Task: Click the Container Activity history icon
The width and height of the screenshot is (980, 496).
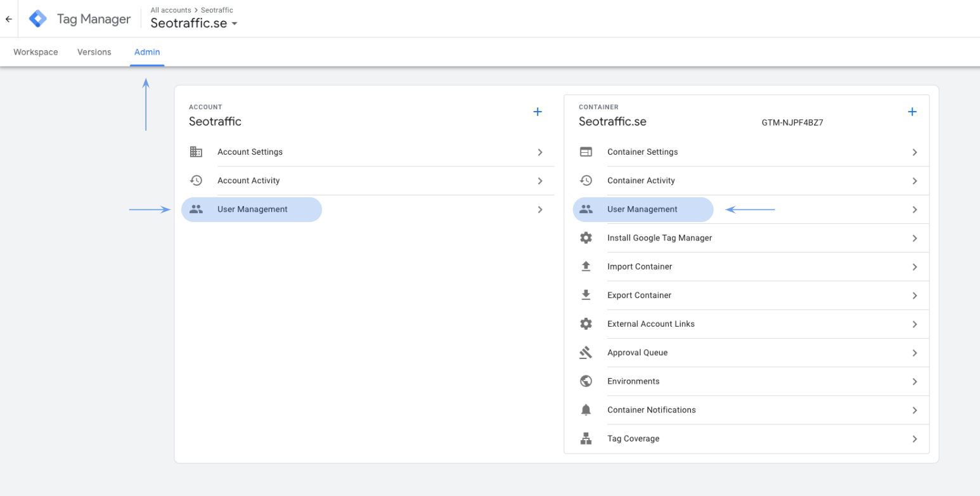Action: click(x=586, y=181)
